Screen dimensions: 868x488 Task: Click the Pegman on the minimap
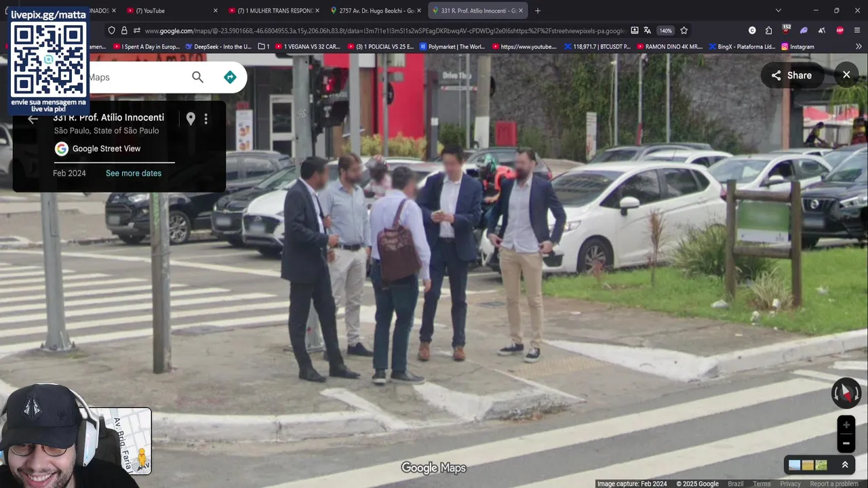[x=142, y=460]
